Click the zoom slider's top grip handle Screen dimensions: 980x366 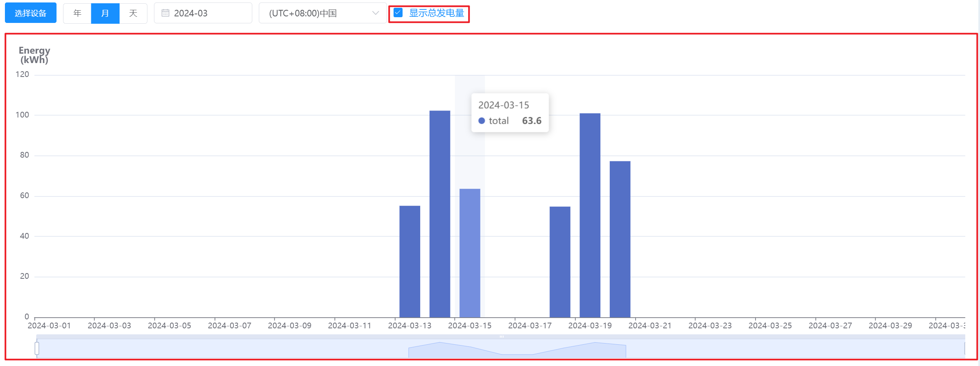501,337
